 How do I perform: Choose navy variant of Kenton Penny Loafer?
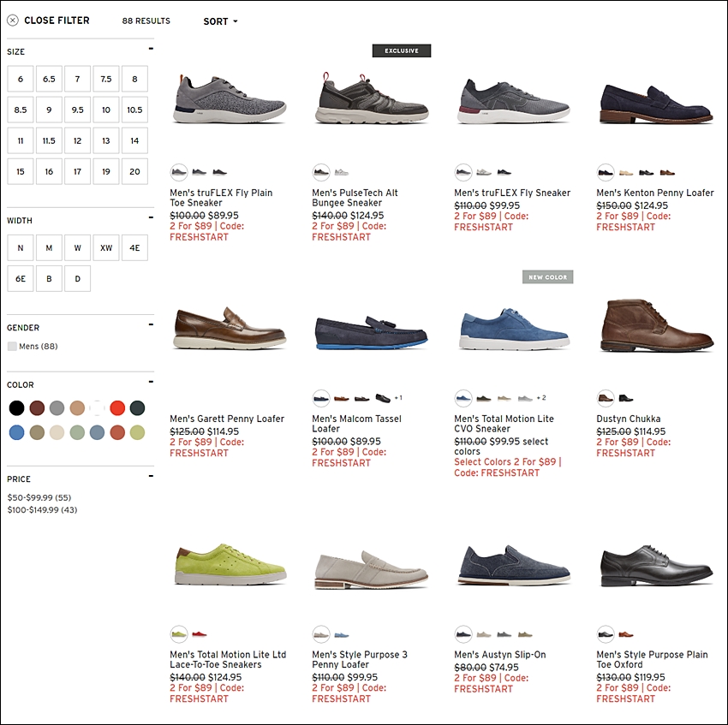point(606,173)
